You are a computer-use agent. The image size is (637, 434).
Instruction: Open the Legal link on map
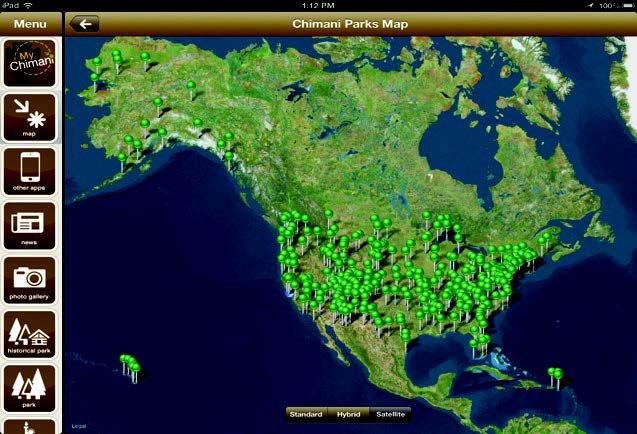[x=78, y=427]
